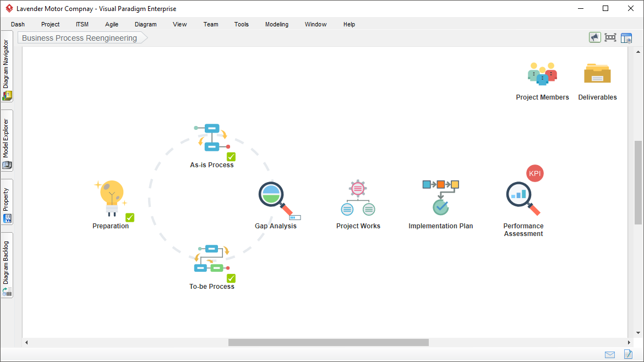Maximize the Visual Paradigm window
Image resolution: width=644 pixels, height=362 pixels.
pyautogui.click(x=605, y=8)
